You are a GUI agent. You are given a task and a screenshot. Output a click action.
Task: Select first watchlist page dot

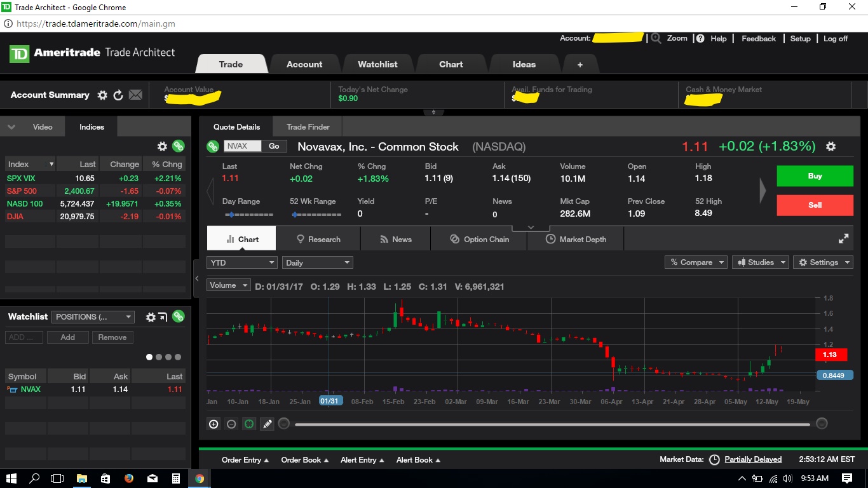tap(149, 357)
